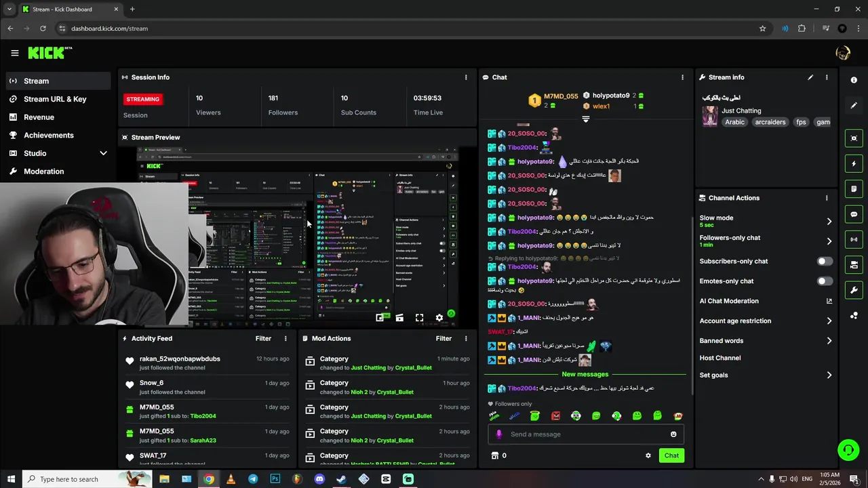Open Chrome from Windows taskbar

209,479
